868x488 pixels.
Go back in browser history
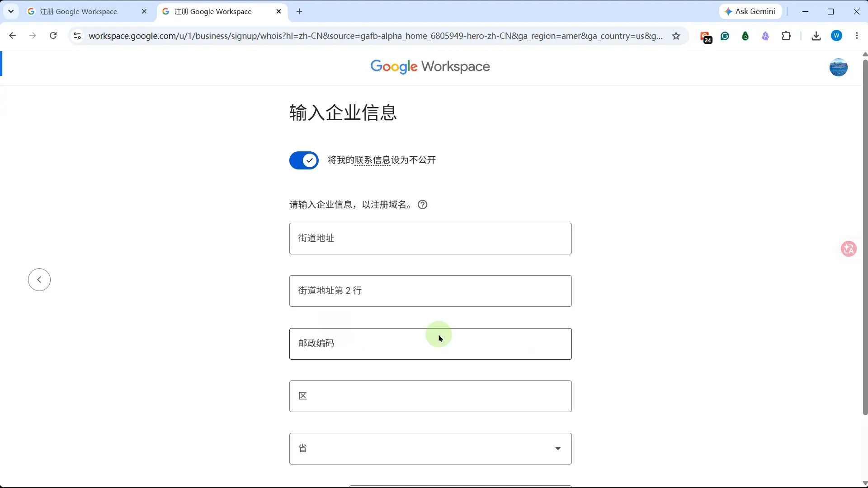(x=13, y=36)
